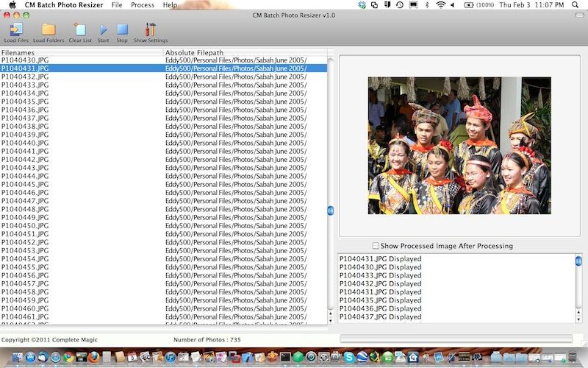Select file P1040459.JPG in the list

(x=163, y=300)
